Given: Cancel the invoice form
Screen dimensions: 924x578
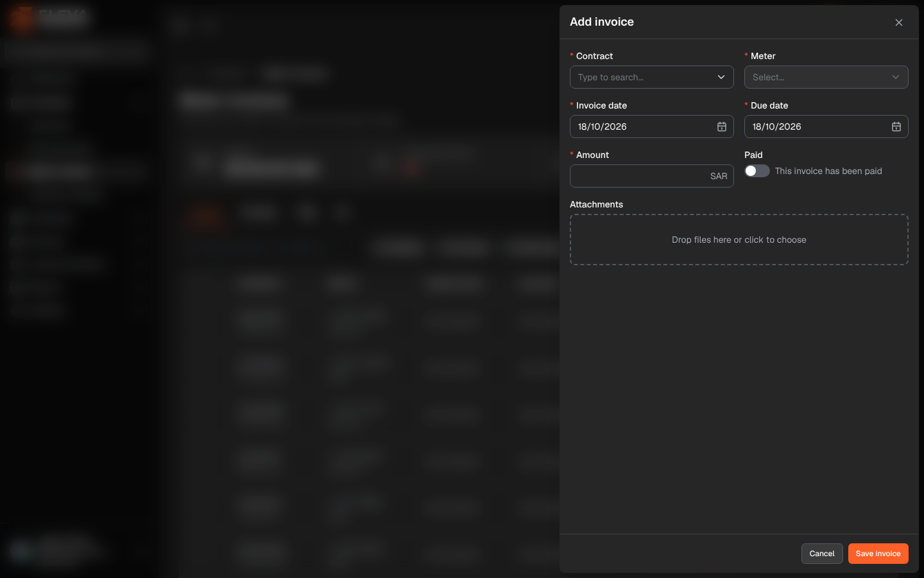Looking at the screenshot, I should point(822,554).
